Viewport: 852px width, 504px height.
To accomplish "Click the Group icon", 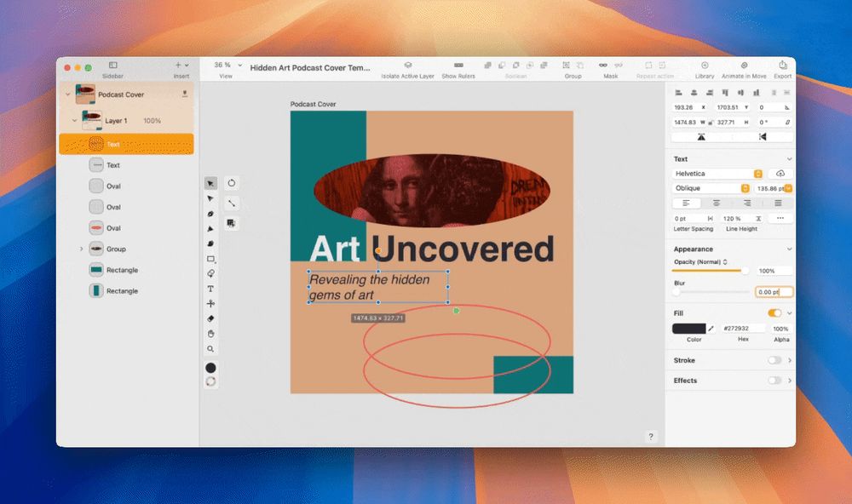I will pyautogui.click(x=567, y=66).
